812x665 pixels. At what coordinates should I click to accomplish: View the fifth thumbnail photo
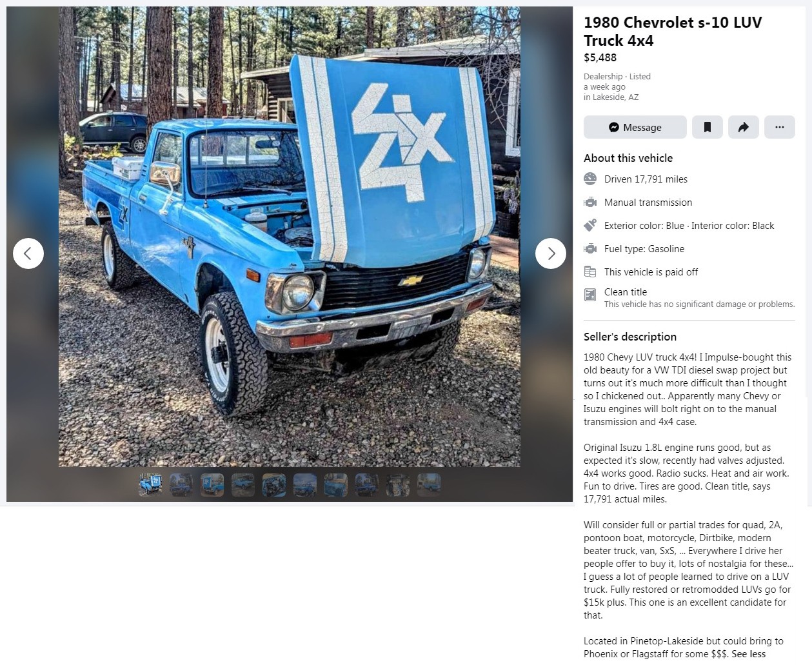pyautogui.click(x=274, y=484)
